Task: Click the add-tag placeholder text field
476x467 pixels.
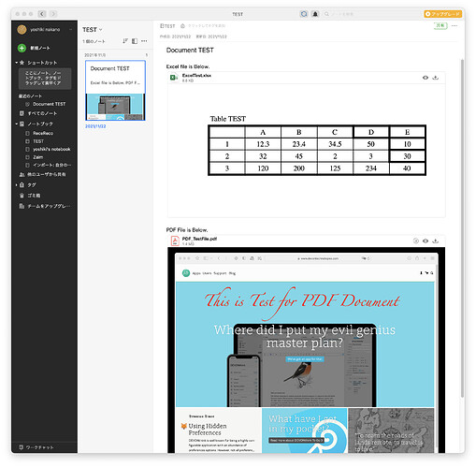Action: click(x=207, y=26)
